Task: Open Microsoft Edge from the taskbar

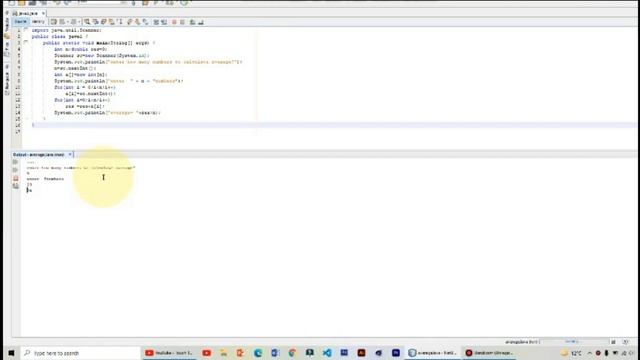Action: pos(258,353)
